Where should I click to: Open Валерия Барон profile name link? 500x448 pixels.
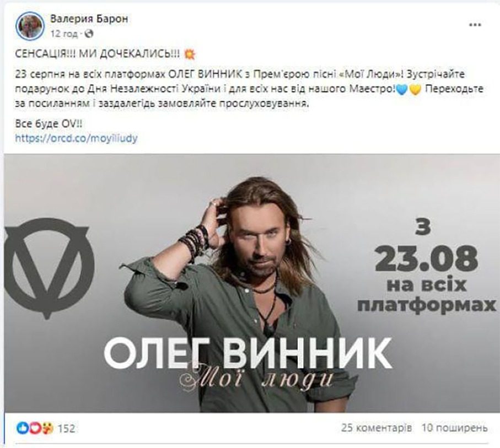click(89, 19)
